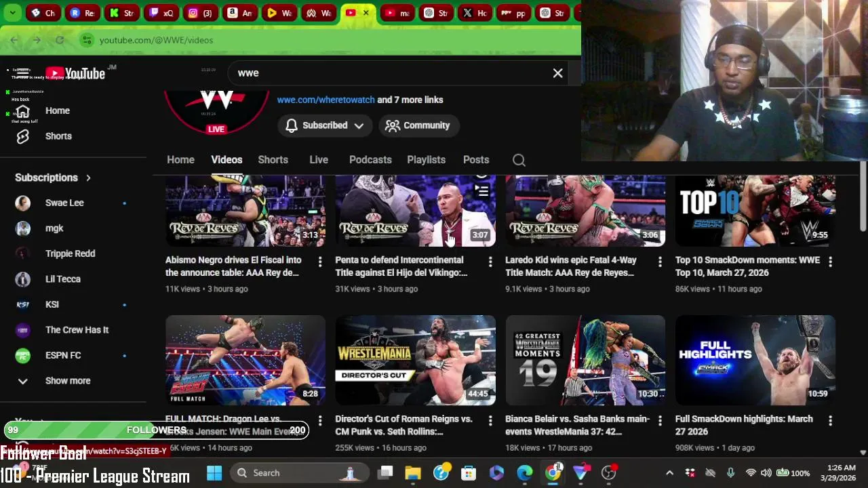Click the browser forward arrow
This screenshot has height=488, width=868.
(x=37, y=40)
